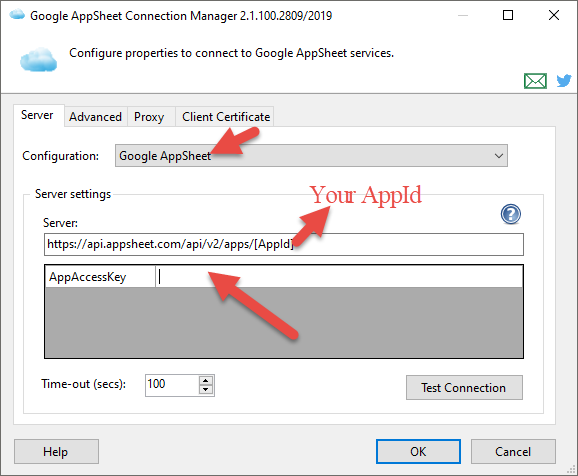
Task: Click the green envelope email icon
Action: pos(535,81)
